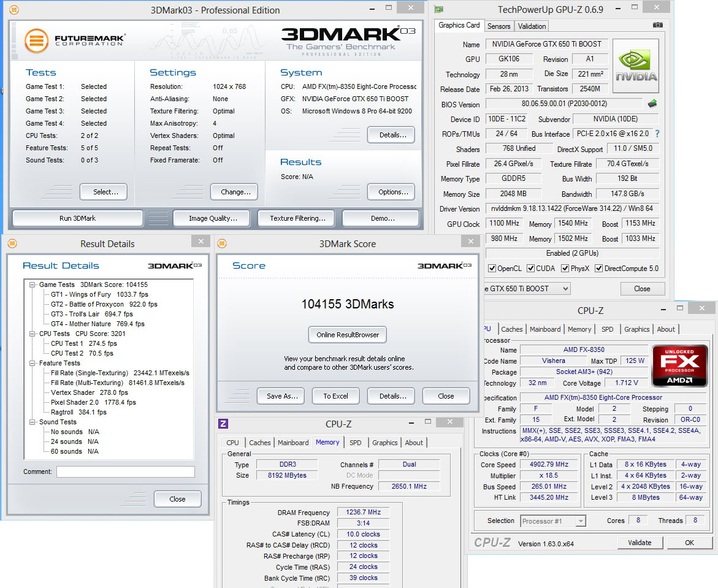Open About tab in CPU-Z processor window

[x=666, y=329]
